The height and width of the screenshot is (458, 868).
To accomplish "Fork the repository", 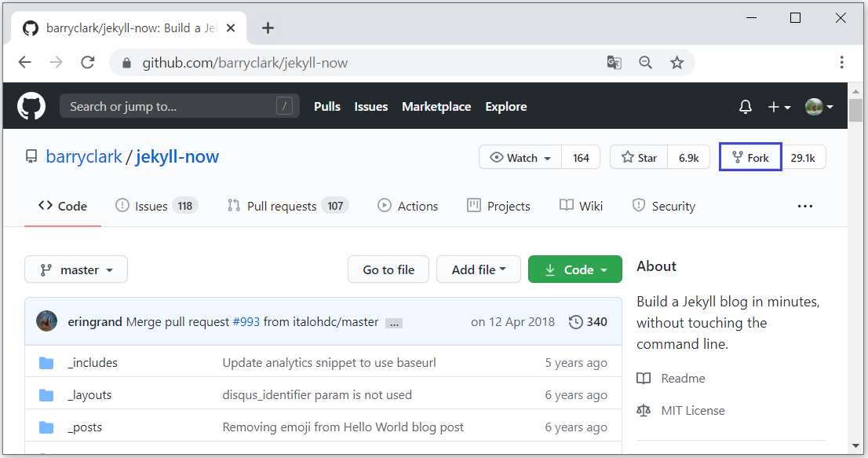I will click(750, 157).
